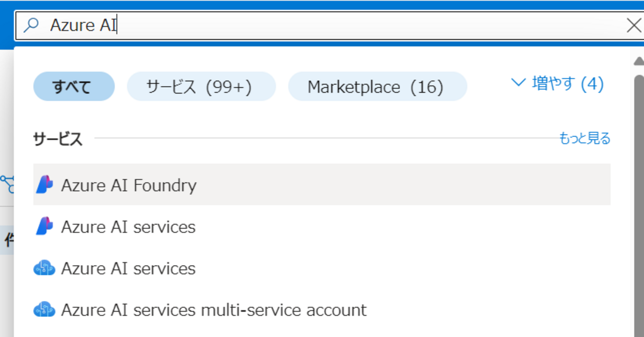Clear the search text with the X icon
The image size is (644, 337).
634,25
